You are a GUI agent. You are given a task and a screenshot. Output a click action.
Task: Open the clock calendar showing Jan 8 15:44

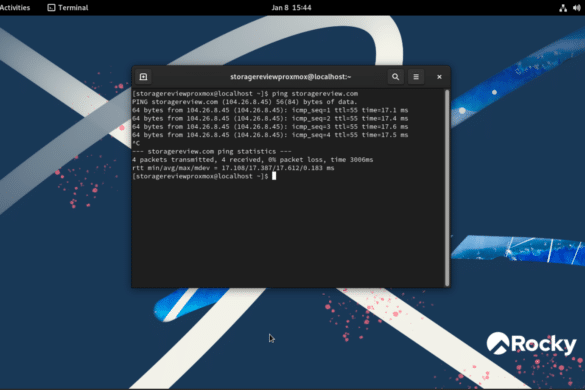tap(291, 7)
